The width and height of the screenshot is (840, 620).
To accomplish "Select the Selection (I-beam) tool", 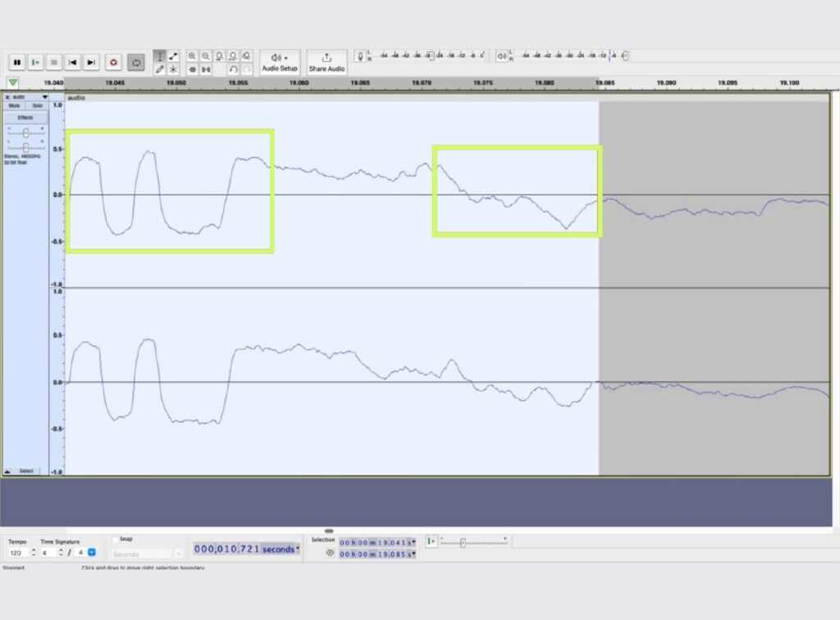I will point(160,56).
